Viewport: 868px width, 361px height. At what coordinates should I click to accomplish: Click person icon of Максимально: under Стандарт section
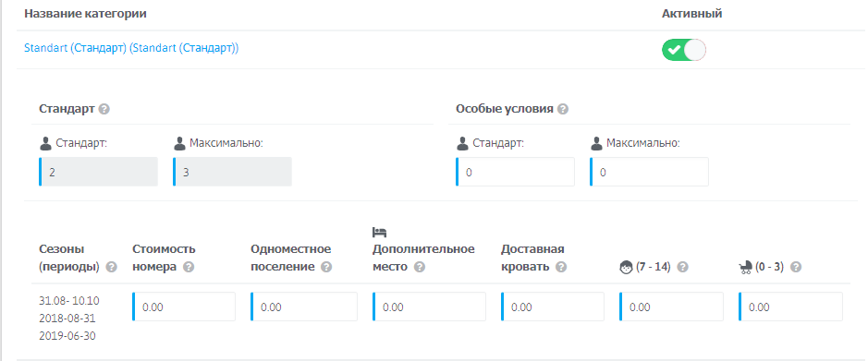[179, 144]
